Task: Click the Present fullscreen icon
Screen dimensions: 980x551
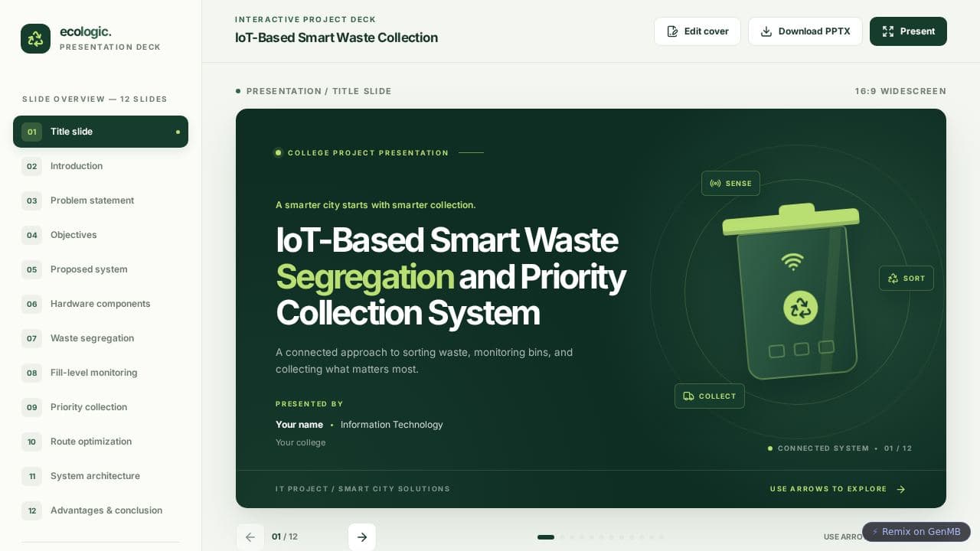Action: point(888,31)
